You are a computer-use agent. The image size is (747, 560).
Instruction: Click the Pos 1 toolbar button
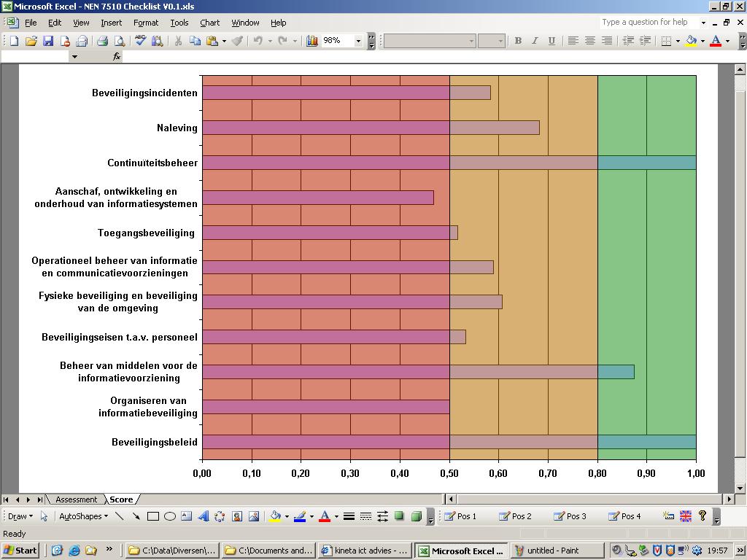(x=460, y=516)
